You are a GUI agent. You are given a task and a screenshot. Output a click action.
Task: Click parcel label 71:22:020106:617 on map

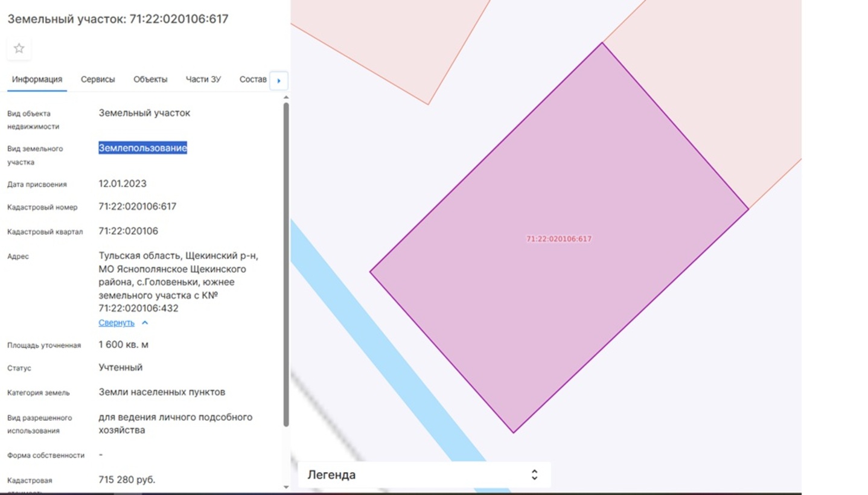559,239
